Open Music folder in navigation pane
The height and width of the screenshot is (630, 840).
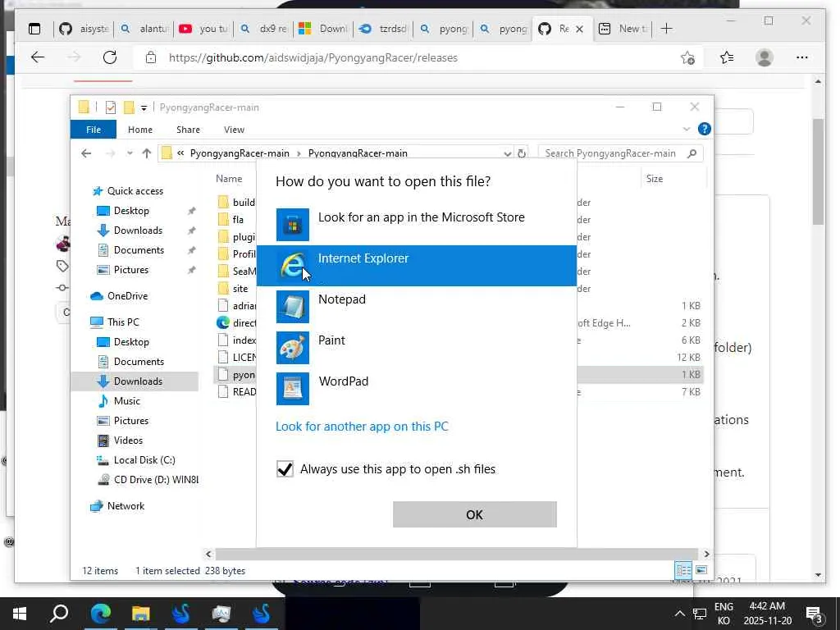(127, 400)
